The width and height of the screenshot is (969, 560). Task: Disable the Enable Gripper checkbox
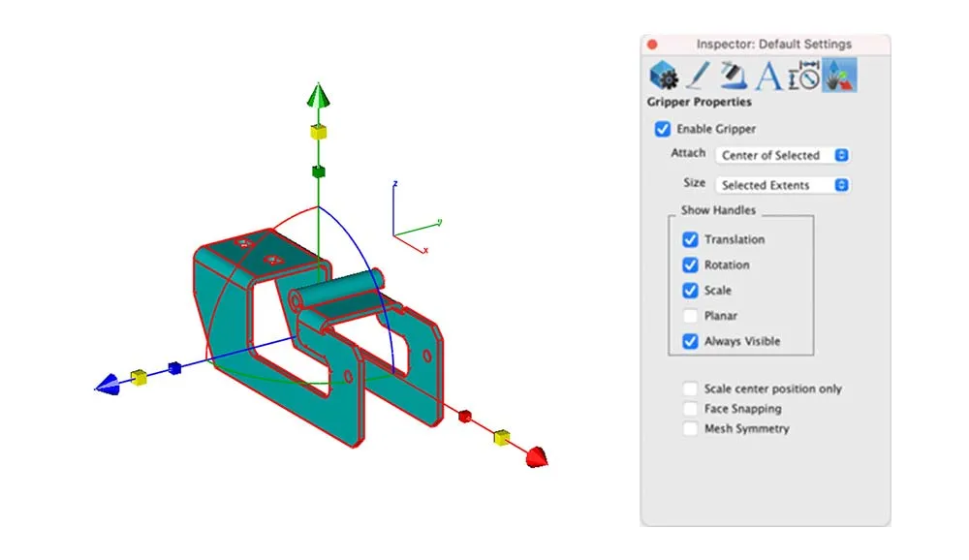pyautogui.click(x=663, y=129)
